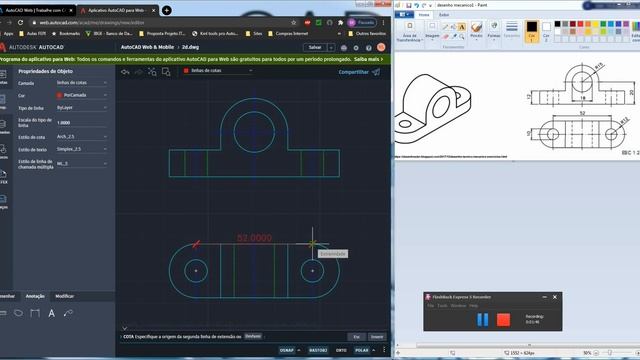Click the Saiba mais link in green banner
Image resolution: width=640 pixels, height=360 pixels.
(x=368, y=60)
